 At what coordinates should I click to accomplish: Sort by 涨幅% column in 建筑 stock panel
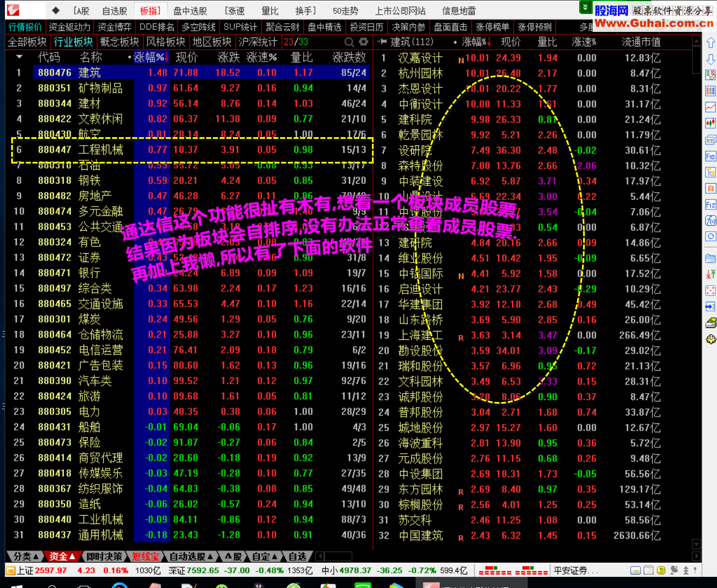(x=476, y=42)
